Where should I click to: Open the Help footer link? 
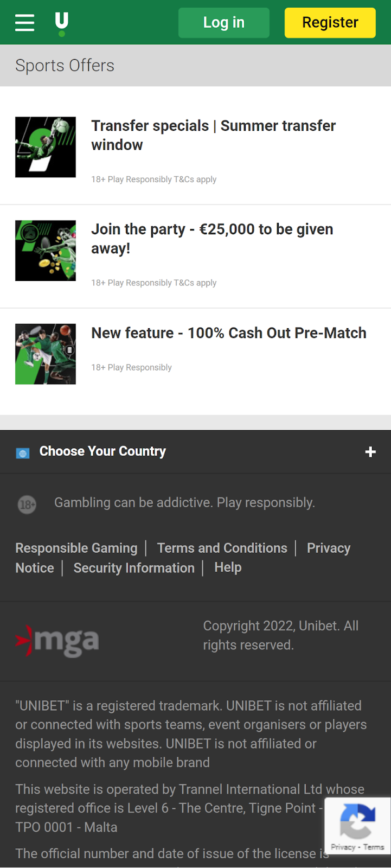tap(228, 567)
